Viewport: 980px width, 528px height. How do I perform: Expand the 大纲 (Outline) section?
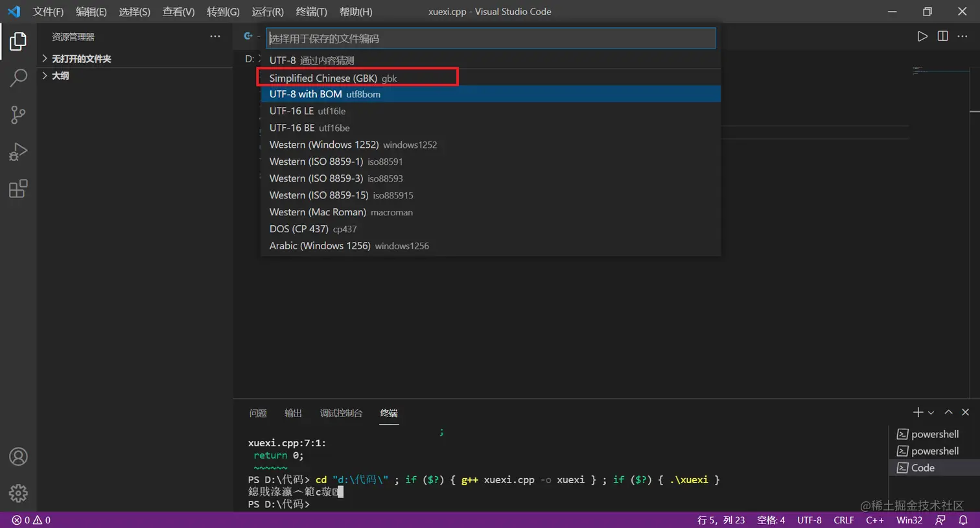[60, 75]
